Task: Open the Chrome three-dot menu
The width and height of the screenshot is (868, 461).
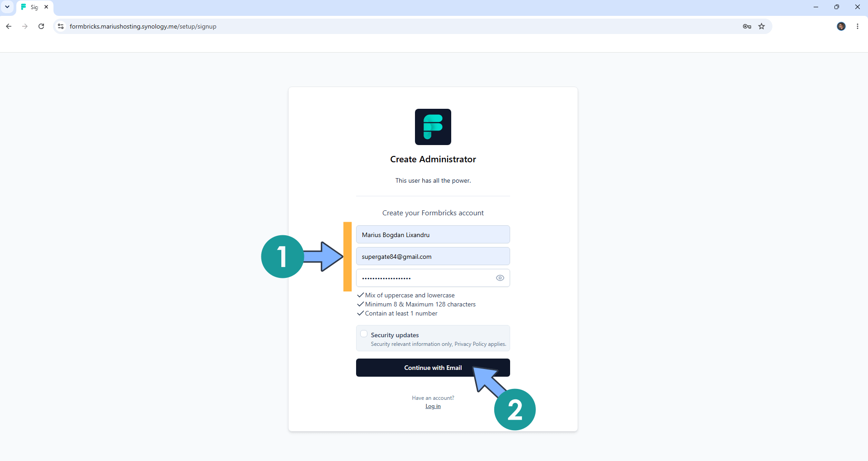Action: [x=858, y=26]
